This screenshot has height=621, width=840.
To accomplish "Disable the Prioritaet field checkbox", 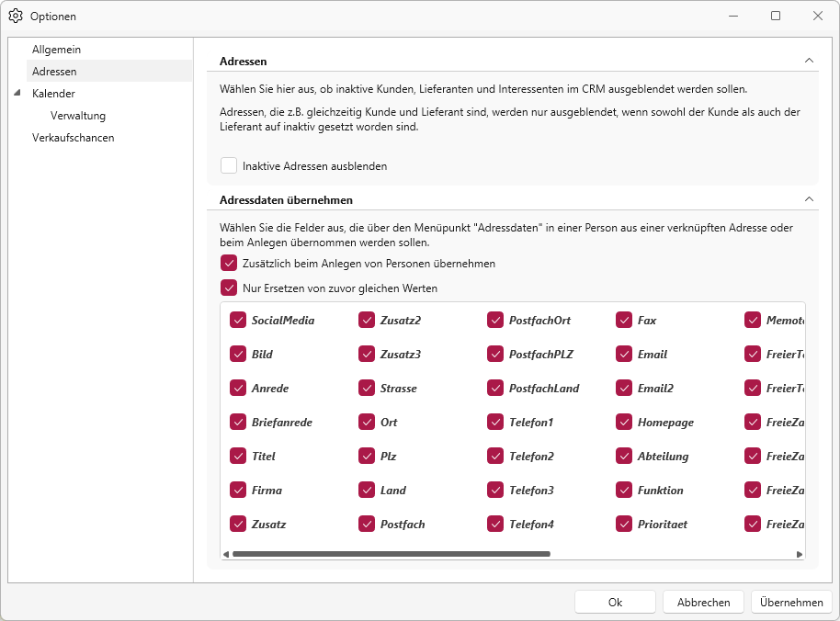I will tap(624, 525).
